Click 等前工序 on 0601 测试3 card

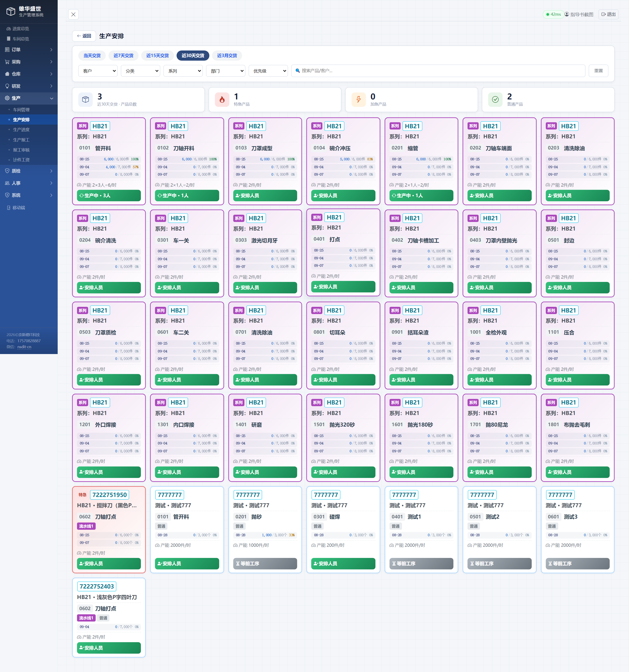pyautogui.click(x=578, y=564)
